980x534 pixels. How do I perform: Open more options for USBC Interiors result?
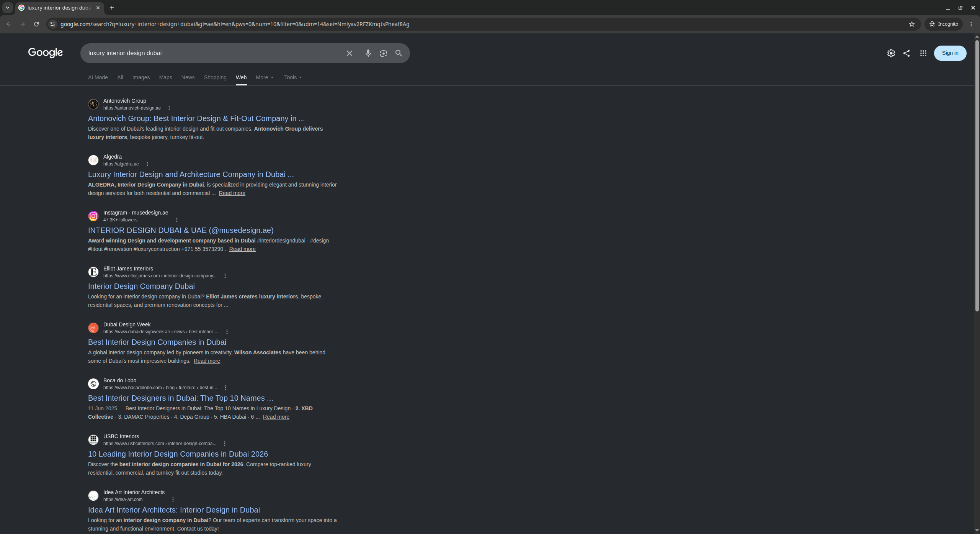coord(225,444)
